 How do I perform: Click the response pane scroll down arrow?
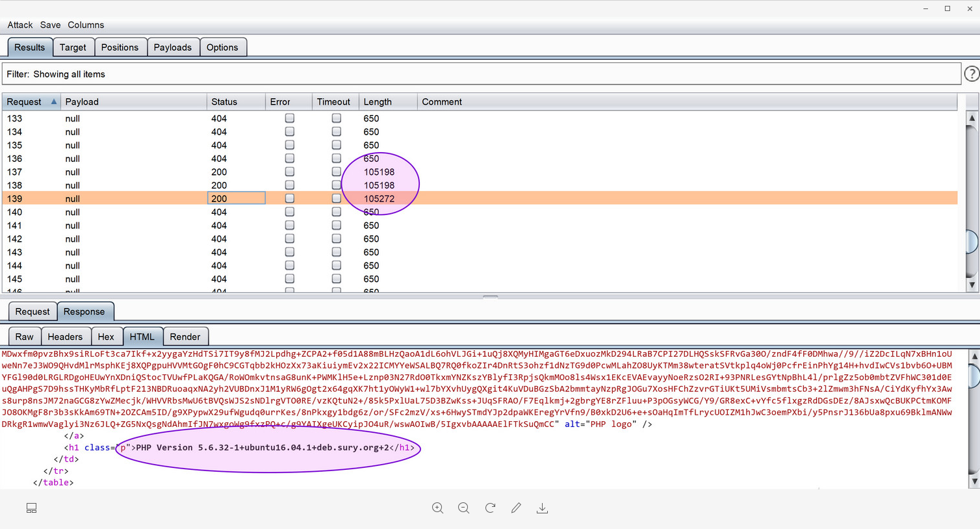pyautogui.click(x=974, y=482)
